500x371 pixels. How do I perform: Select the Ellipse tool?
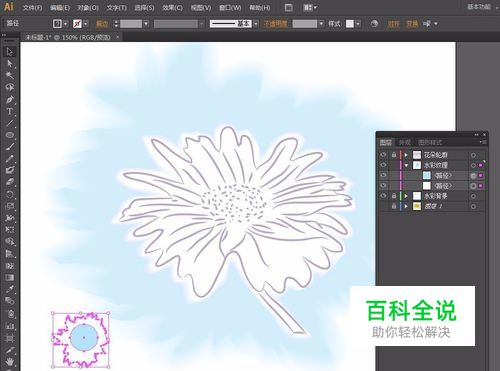click(10, 135)
